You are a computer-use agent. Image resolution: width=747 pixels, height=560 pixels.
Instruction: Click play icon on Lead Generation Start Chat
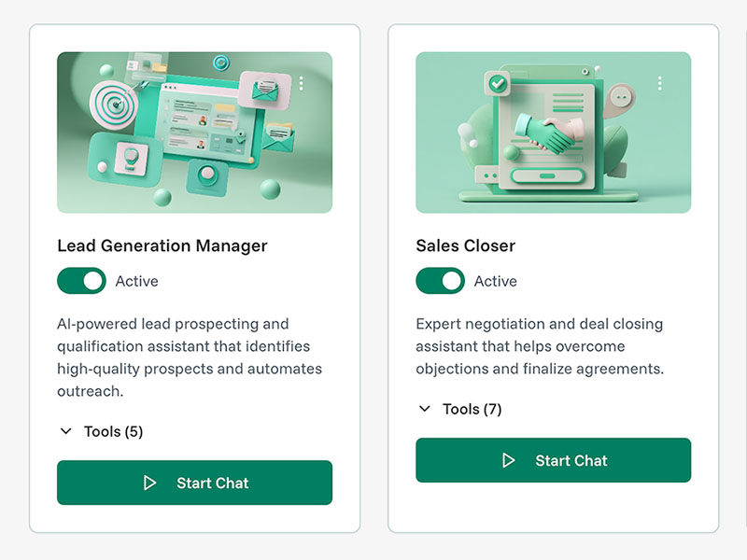tap(149, 483)
